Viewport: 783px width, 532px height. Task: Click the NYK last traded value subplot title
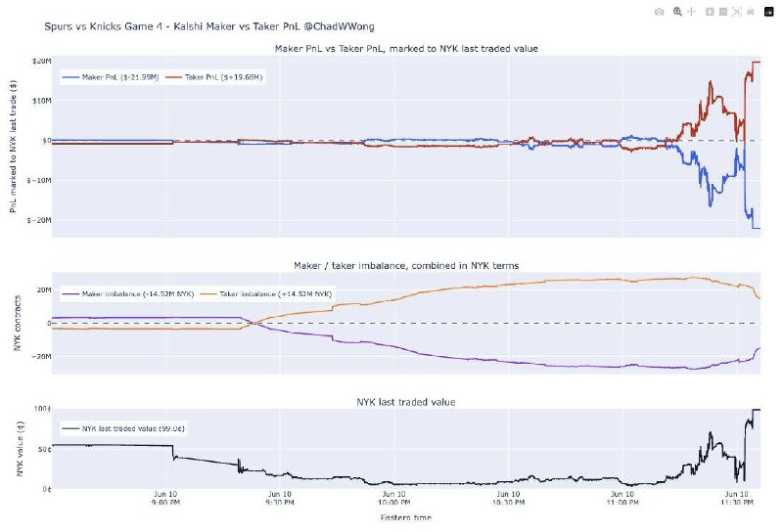[406, 402]
